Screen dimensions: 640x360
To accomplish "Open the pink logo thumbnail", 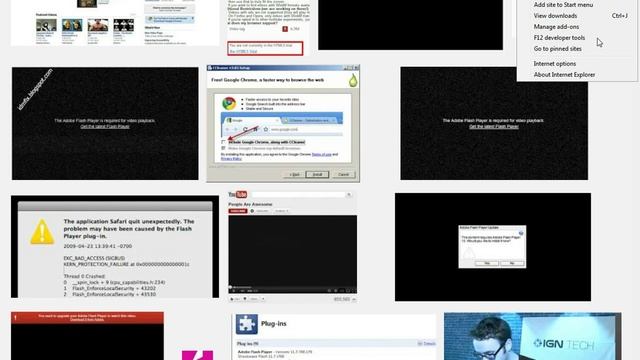I will [198, 355].
